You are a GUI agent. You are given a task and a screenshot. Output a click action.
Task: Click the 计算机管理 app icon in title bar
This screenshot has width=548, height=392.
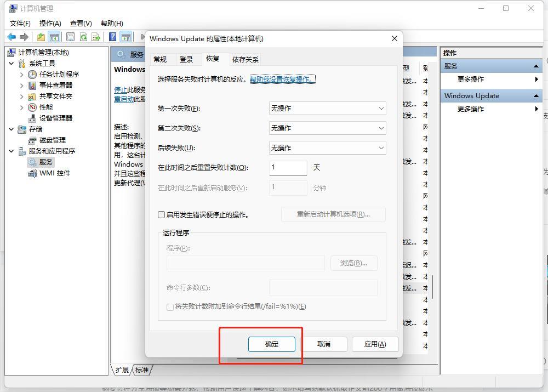(x=13, y=8)
